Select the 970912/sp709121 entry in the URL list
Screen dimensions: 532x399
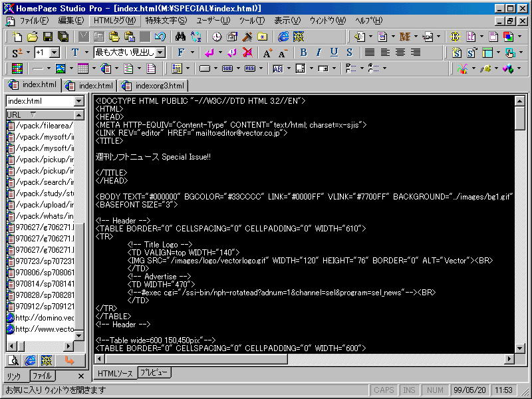point(41,307)
